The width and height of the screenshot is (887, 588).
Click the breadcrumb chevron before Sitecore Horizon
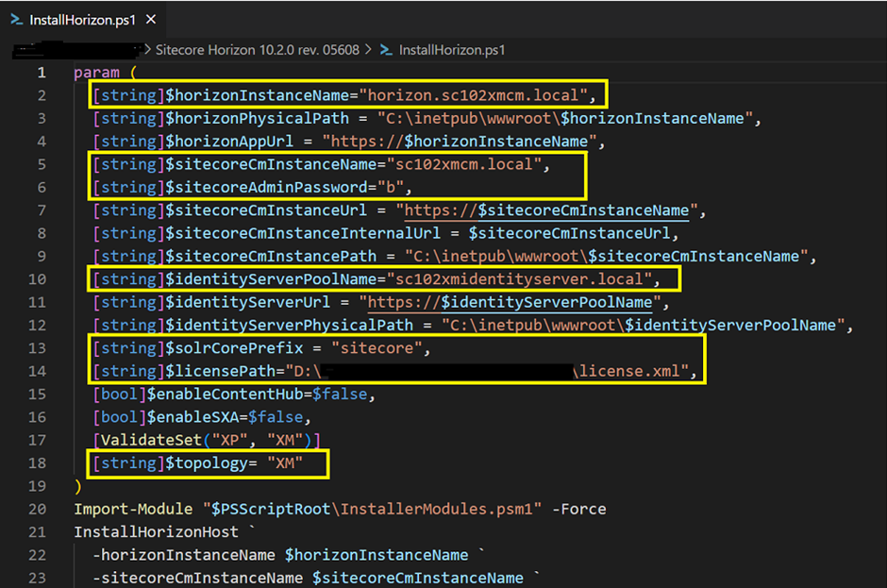coord(147,50)
